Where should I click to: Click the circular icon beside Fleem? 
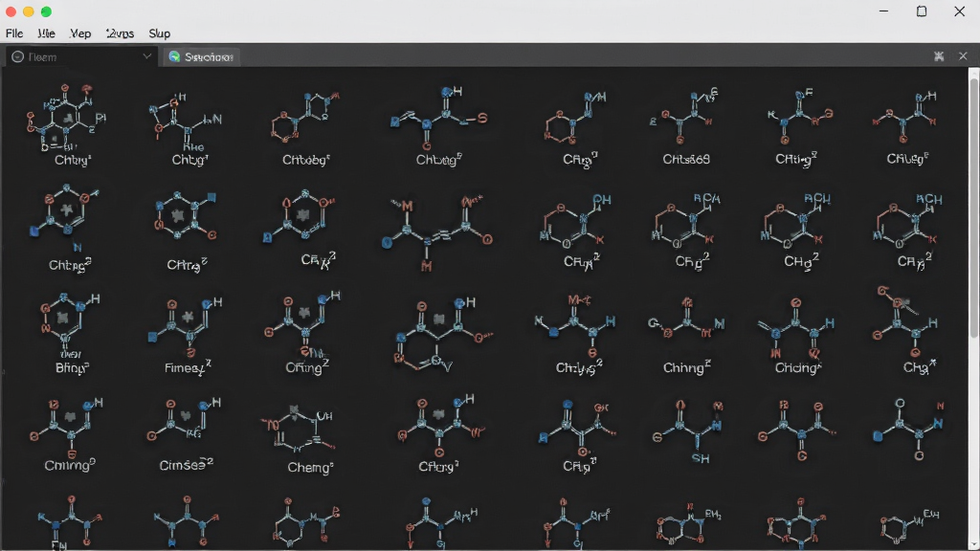click(x=17, y=56)
